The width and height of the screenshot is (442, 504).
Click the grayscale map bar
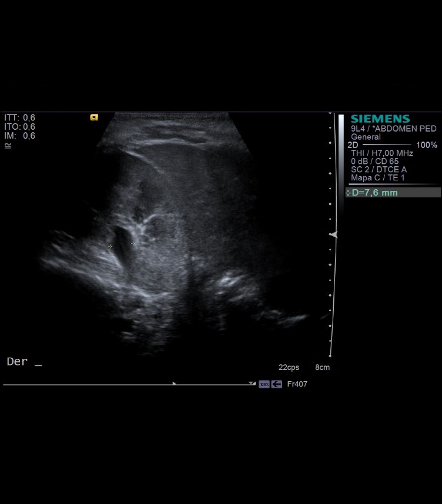[341, 164]
